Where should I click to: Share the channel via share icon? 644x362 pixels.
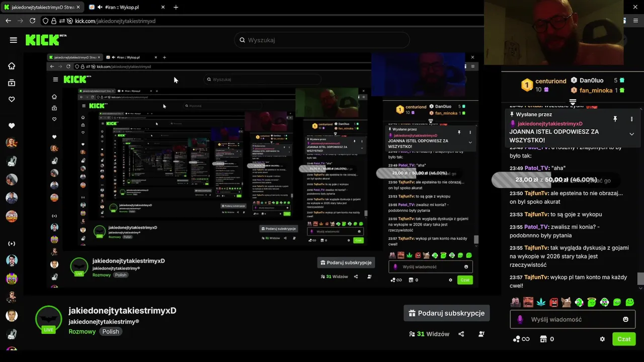(x=461, y=334)
